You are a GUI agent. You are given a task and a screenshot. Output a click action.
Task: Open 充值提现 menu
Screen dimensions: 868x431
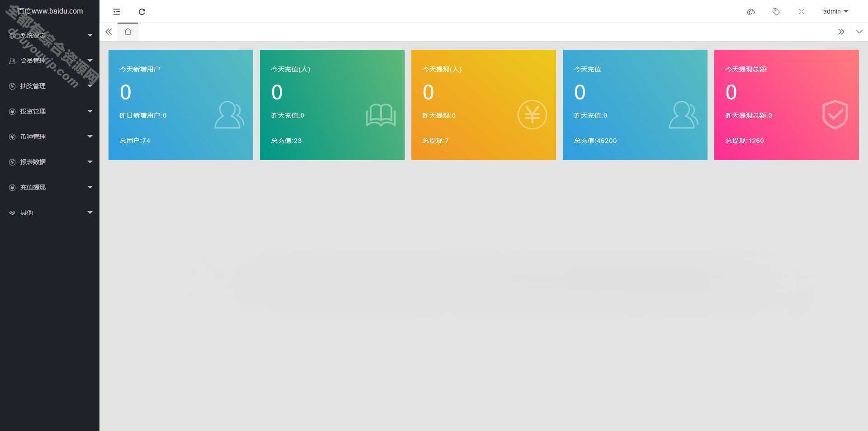click(x=50, y=187)
